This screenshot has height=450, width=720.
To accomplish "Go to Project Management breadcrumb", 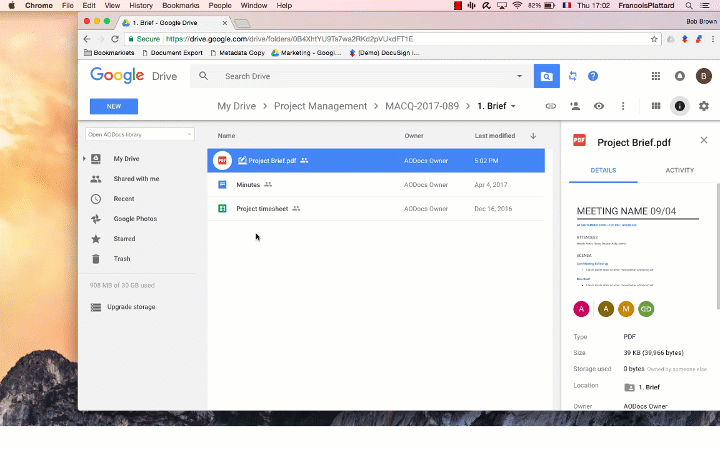I will click(x=321, y=106).
